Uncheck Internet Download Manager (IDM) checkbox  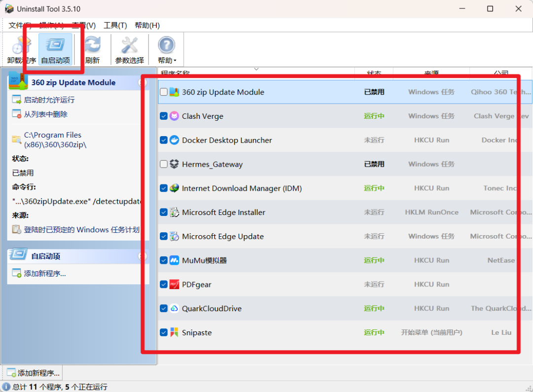click(x=163, y=188)
